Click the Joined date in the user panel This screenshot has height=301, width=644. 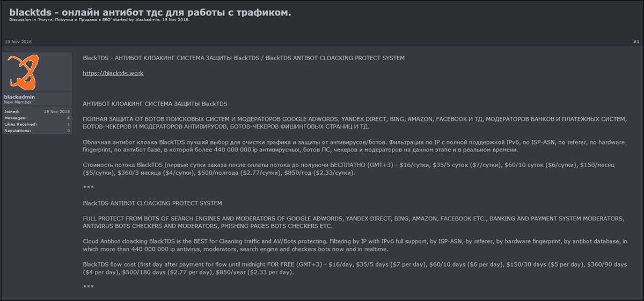click(x=57, y=111)
